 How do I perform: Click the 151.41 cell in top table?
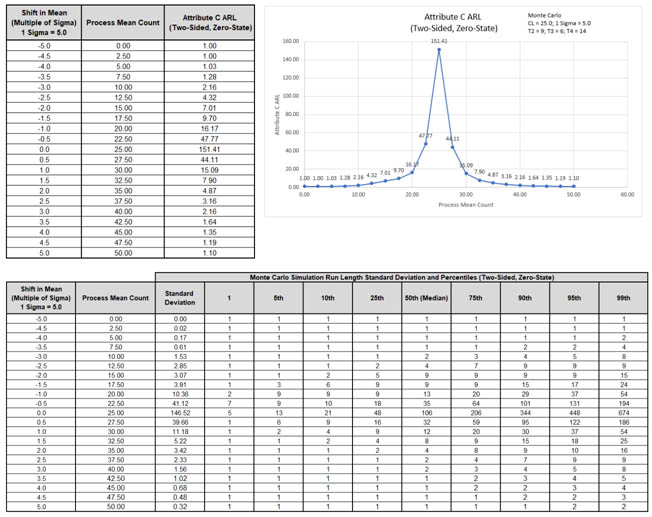pyautogui.click(x=208, y=149)
